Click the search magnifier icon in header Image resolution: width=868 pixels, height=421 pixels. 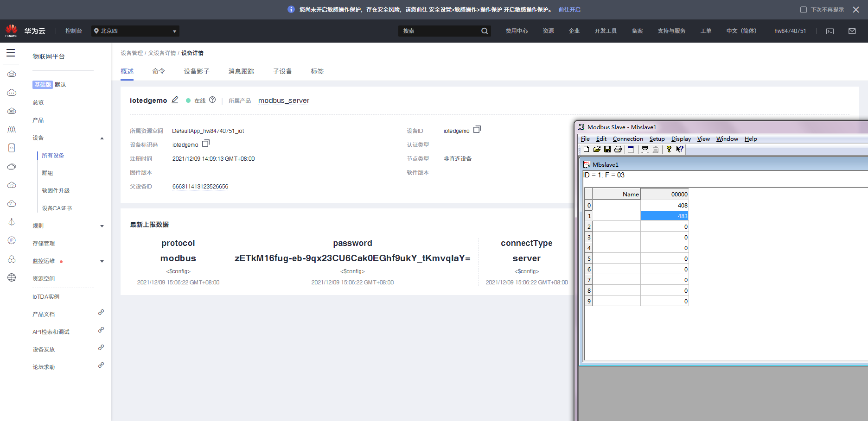point(485,31)
